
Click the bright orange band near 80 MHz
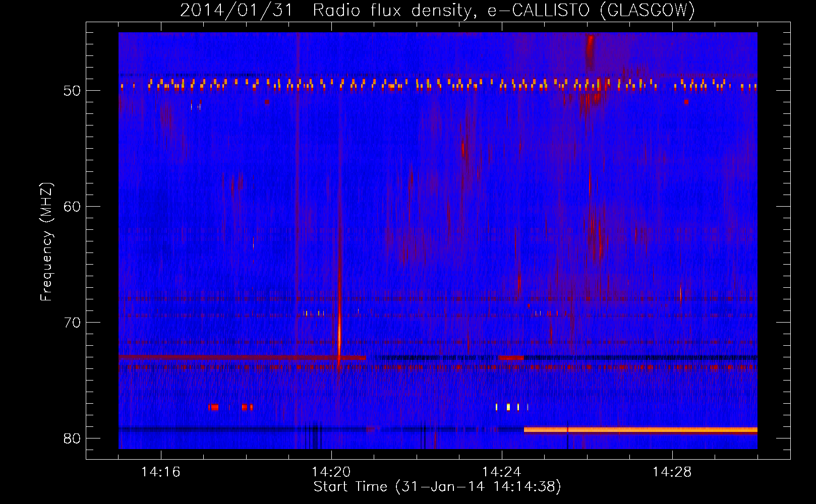click(640, 430)
